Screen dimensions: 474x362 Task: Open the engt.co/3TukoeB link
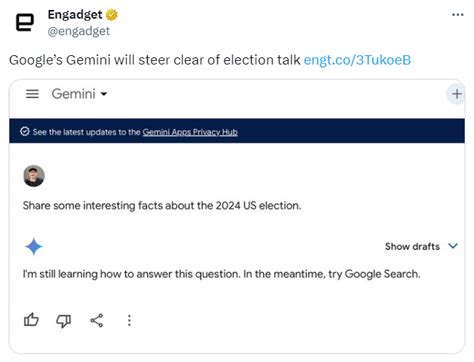click(x=357, y=60)
